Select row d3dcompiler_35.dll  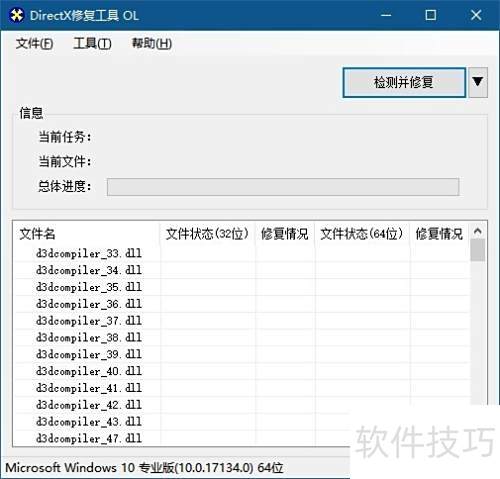coord(242,287)
